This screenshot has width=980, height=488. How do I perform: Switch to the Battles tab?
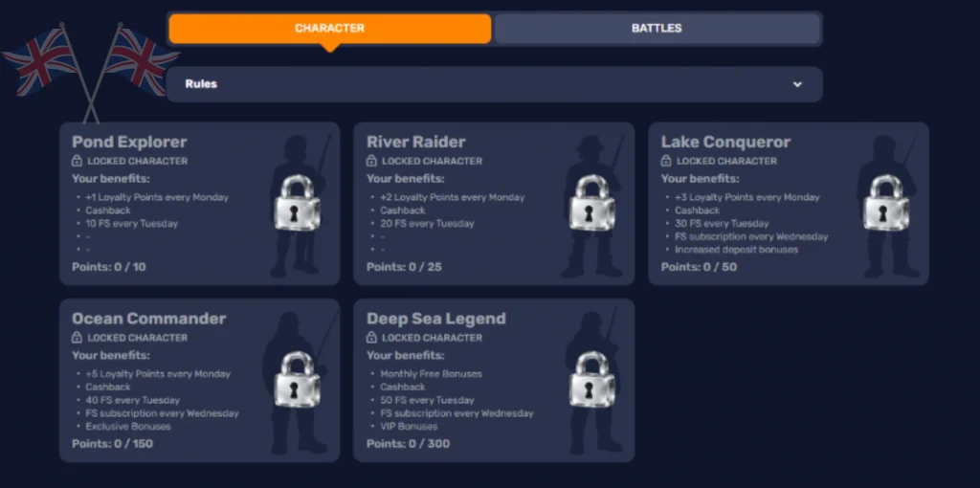(657, 28)
